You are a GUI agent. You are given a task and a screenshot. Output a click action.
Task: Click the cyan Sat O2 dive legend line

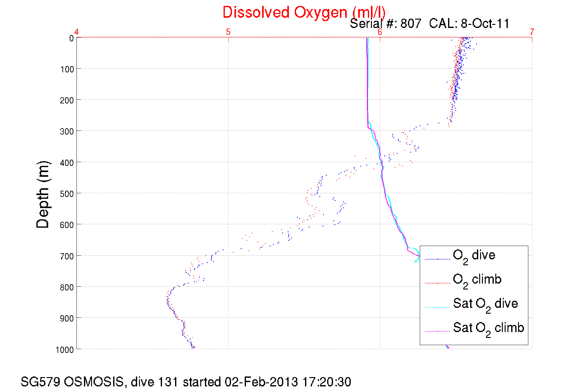click(438, 307)
